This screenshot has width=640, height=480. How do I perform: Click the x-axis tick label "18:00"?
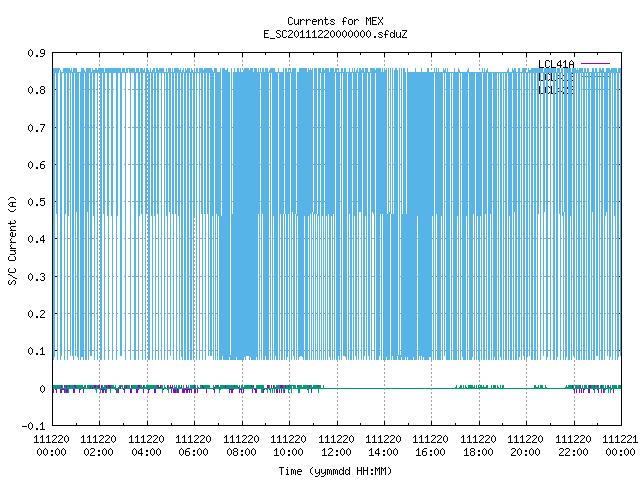pyautogui.click(x=478, y=452)
